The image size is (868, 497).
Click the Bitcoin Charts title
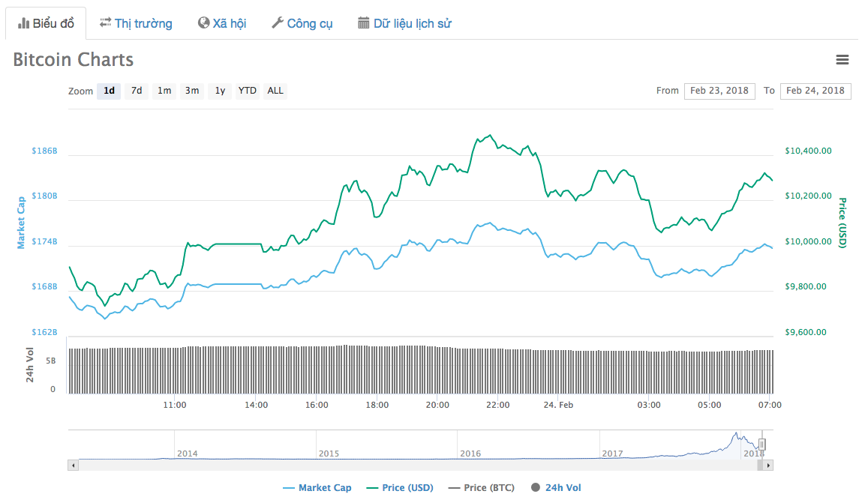pyautogui.click(x=73, y=59)
